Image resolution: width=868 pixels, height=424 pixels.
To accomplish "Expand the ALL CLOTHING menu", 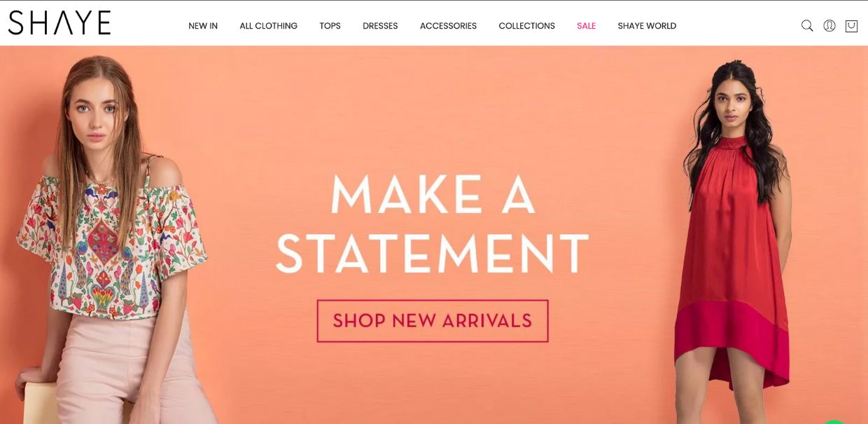I will coord(269,26).
